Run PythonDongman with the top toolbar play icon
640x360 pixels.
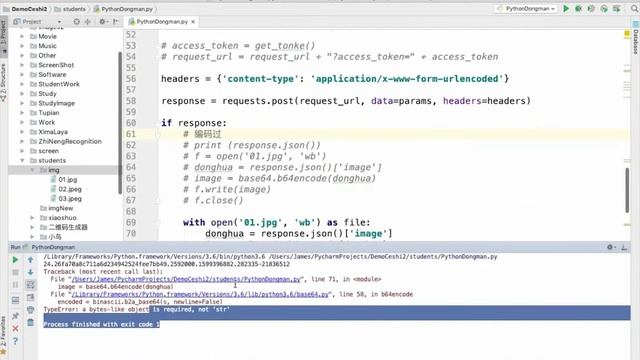point(566,9)
